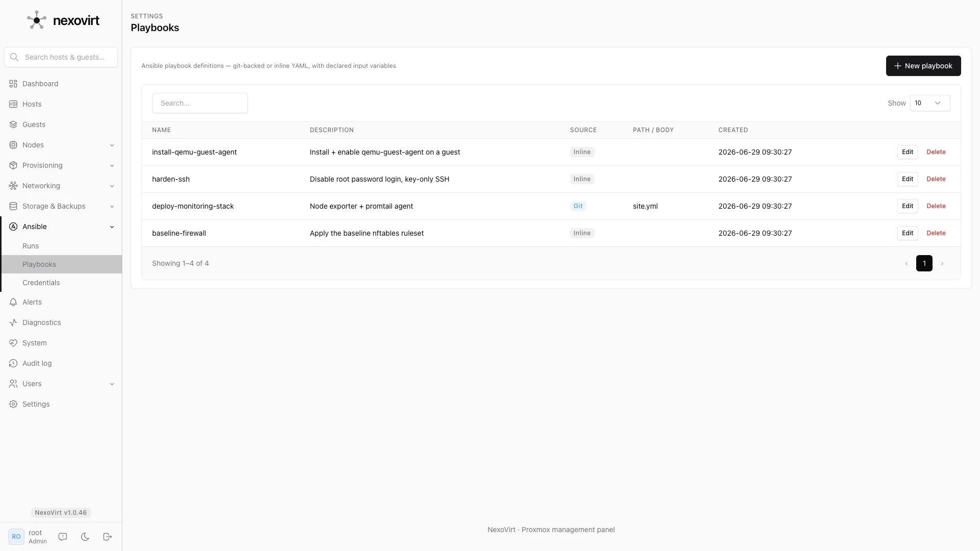The image size is (980, 551).
Task: Click the baseline-firewall name cell
Action: [179, 233]
